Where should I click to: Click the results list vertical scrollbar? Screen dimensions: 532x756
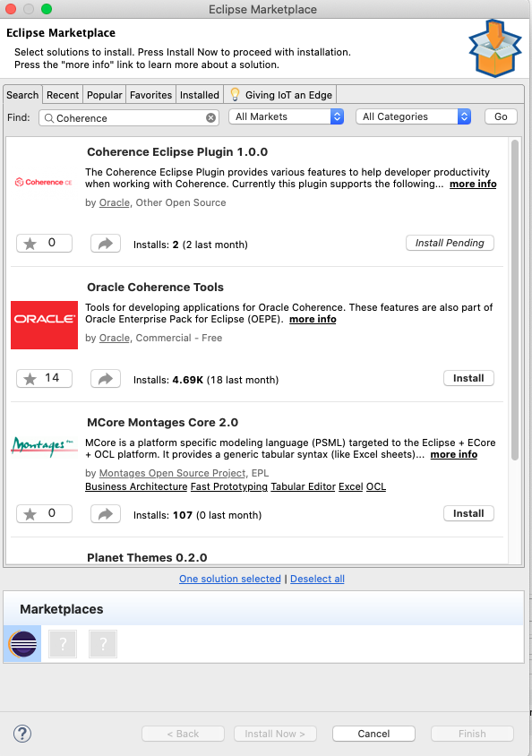pyautogui.click(x=515, y=300)
